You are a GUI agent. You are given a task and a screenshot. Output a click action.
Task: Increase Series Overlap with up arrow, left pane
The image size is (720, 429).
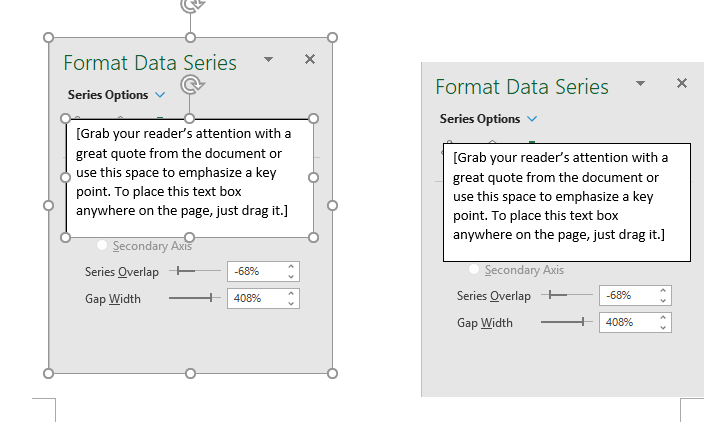point(291,266)
